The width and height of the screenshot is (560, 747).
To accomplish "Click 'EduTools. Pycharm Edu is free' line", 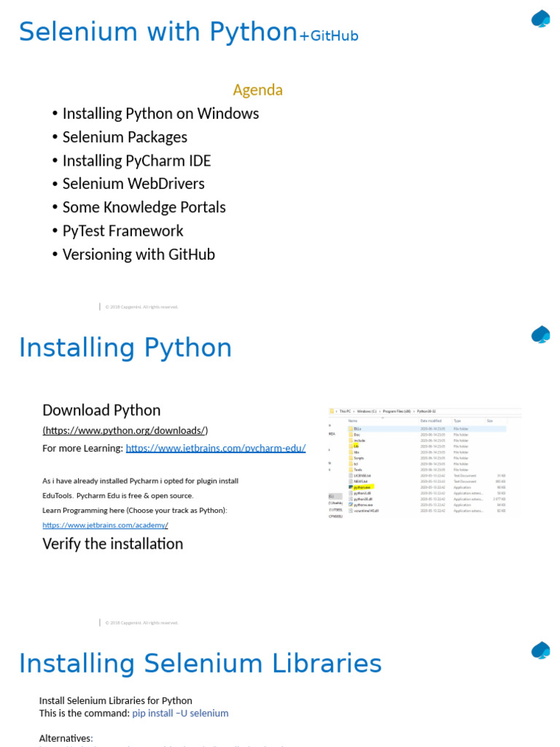I will click(x=118, y=495).
